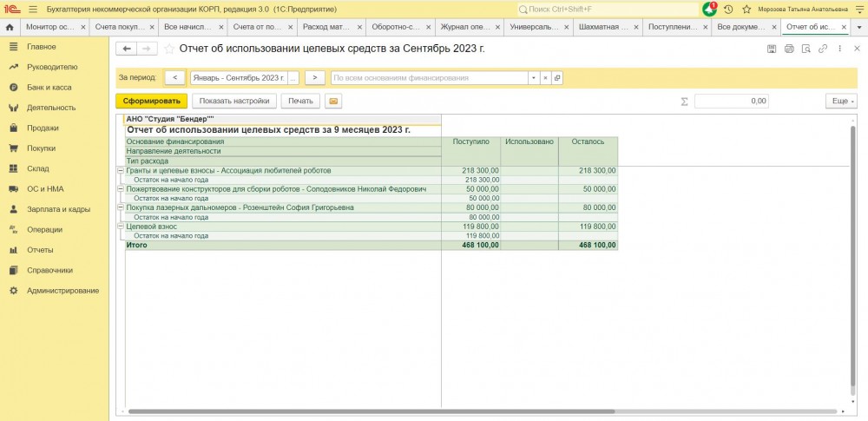The image size is (868, 421).
Task: Click 'Показать настройки' button
Action: (234, 101)
